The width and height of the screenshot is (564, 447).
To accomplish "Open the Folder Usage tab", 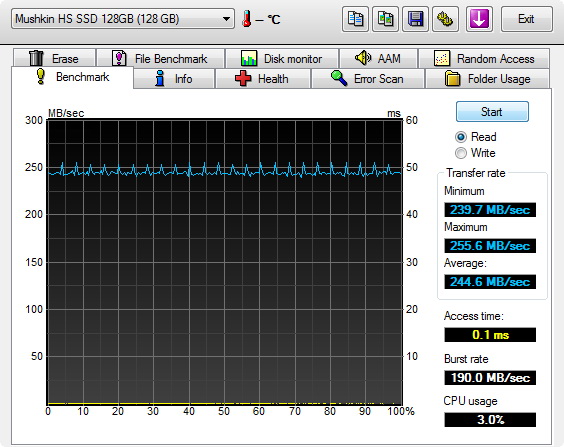I will [x=488, y=79].
